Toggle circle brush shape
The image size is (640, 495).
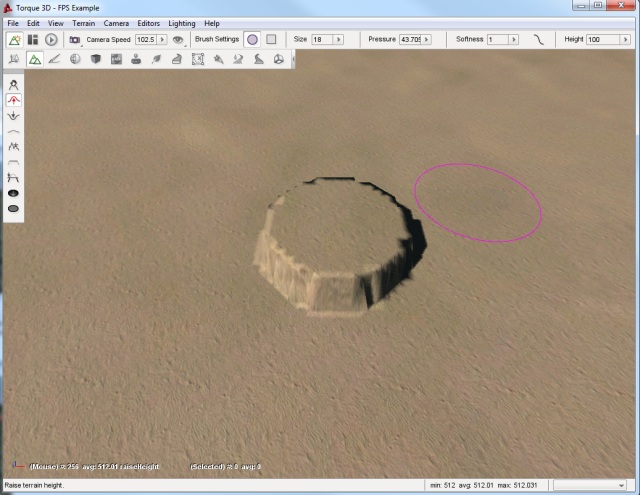coord(252,39)
